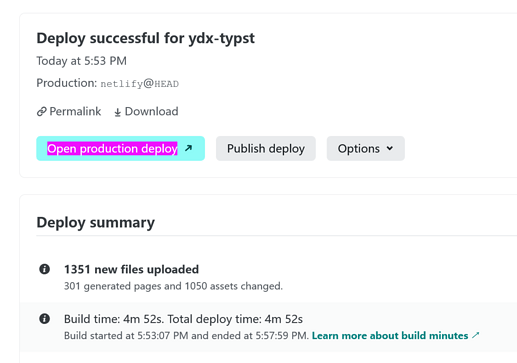Click the 301 generated pages description text
Screen dimensions: 517x363
click(173, 286)
